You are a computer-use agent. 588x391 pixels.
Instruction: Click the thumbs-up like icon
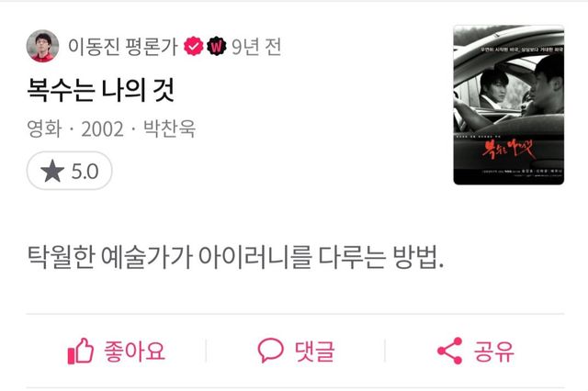tap(80, 351)
